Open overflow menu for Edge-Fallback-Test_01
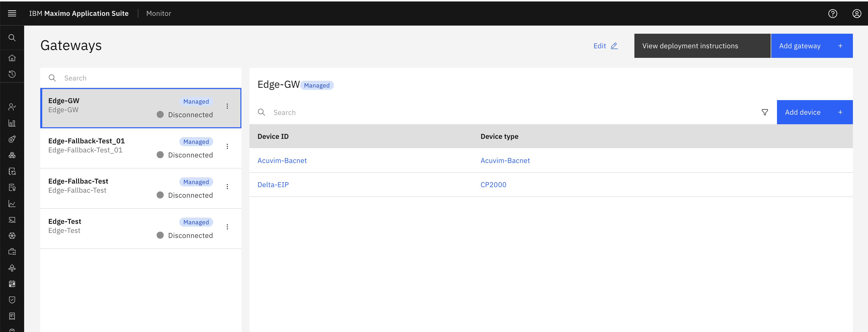The height and width of the screenshot is (332, 868). [228, 146]
